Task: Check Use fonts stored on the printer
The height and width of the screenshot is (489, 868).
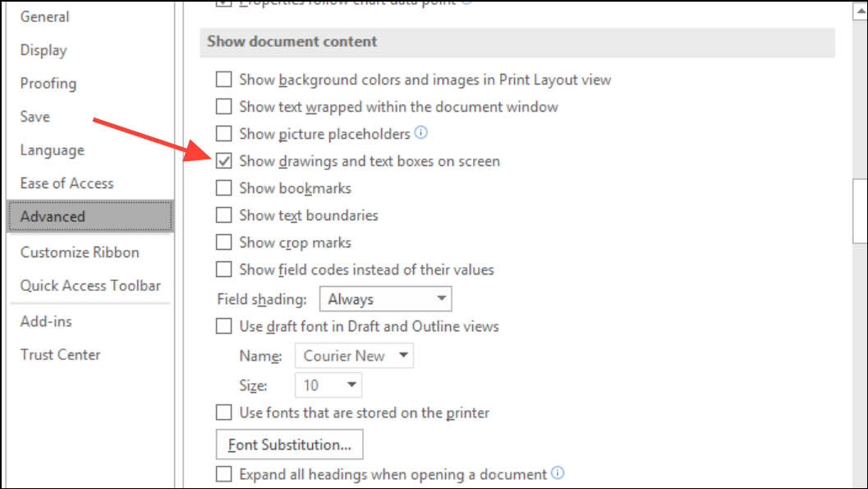Action: coord(223,412)
